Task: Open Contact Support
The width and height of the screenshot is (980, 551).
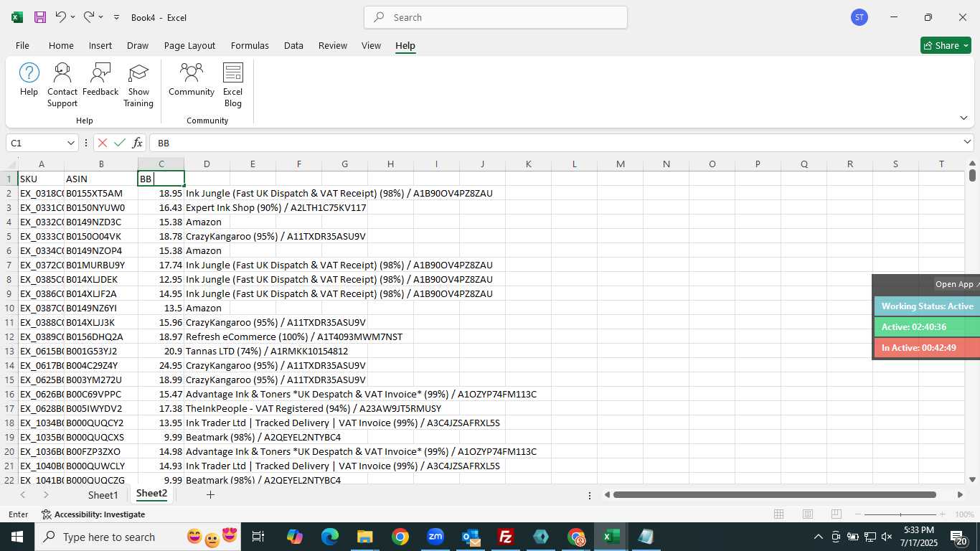Action: point(62,85)
